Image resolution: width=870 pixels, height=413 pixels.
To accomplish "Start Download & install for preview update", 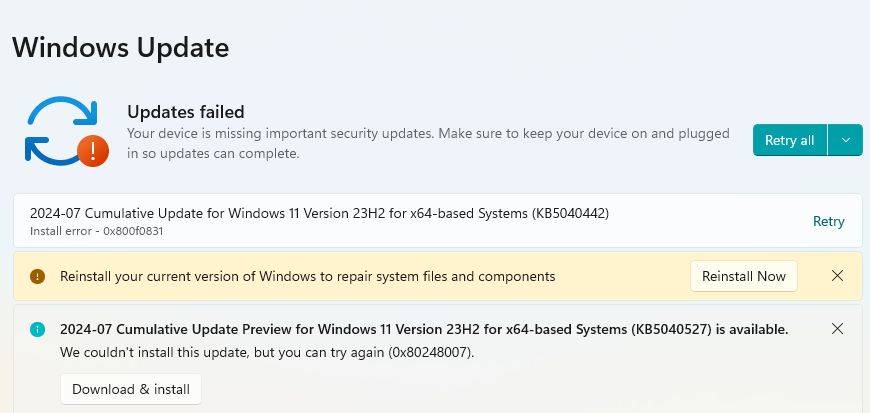I will pyautogui.click(x=131, y=389).
